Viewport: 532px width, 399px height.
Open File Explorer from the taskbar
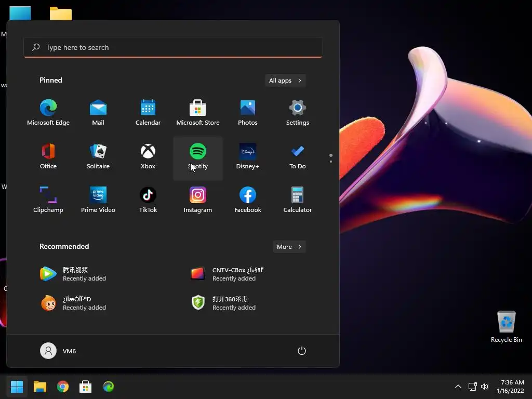[x=39, y=387]
